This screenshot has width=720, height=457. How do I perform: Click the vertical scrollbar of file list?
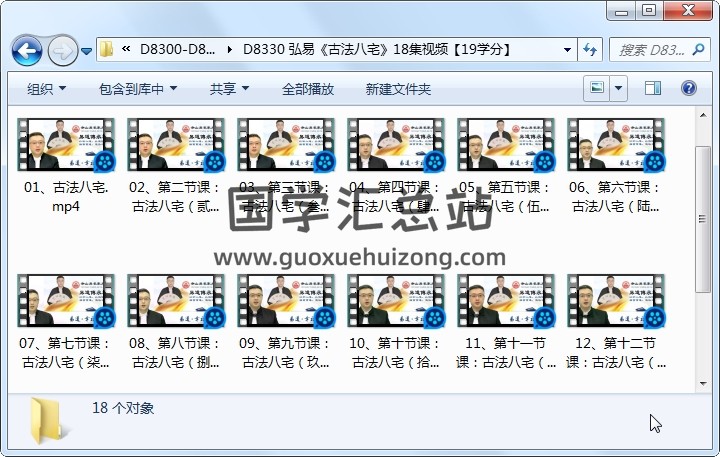[702, 250]
